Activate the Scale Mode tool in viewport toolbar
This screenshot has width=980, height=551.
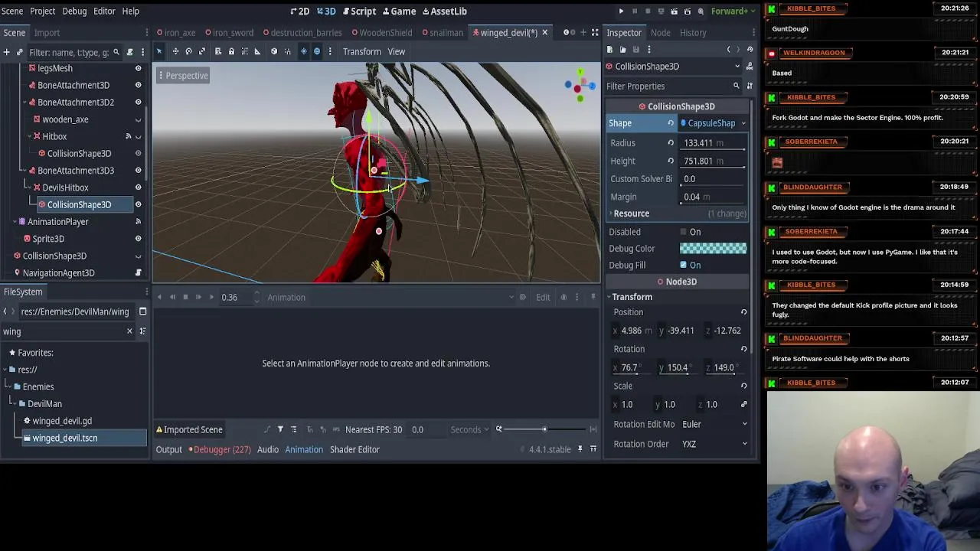[x=202, y=51]
